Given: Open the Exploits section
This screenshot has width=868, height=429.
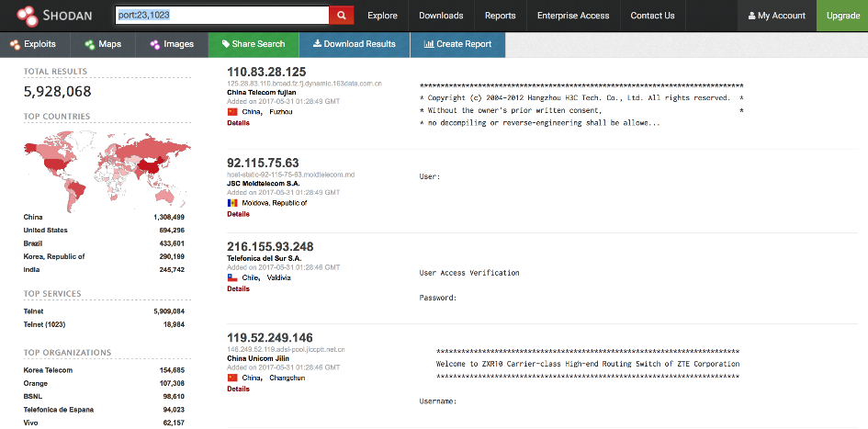Looking at the screenshot, I should point(34,44).
